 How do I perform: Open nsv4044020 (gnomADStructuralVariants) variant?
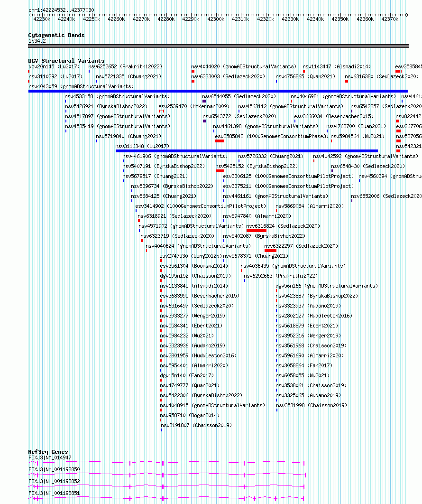[x=244, y=66]
